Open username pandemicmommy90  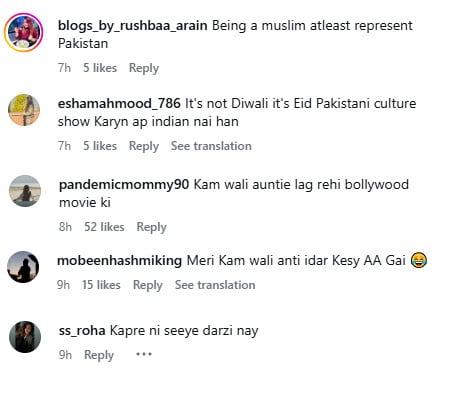pyautogui.click(x=124, y=185)
